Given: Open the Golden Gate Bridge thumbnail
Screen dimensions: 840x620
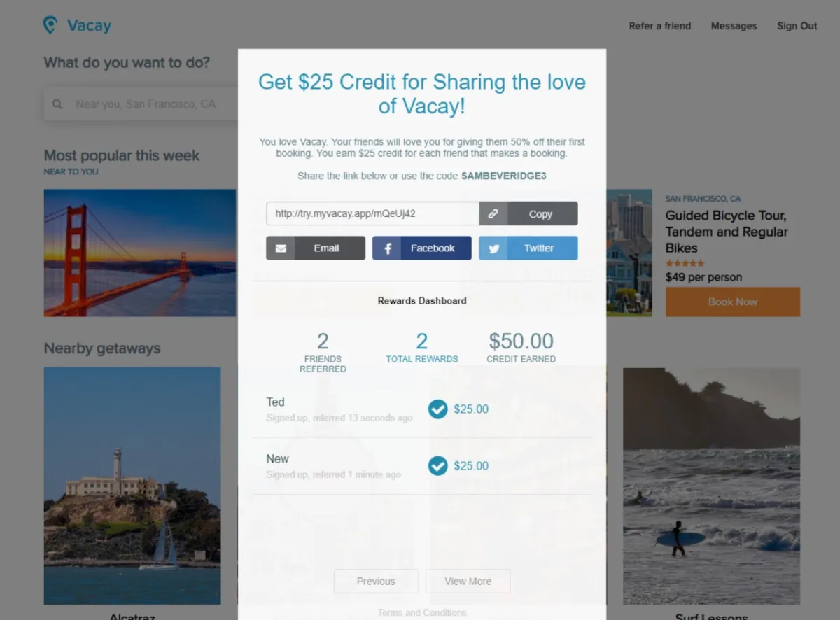Looking at the screenshot, I should (140, 253).
